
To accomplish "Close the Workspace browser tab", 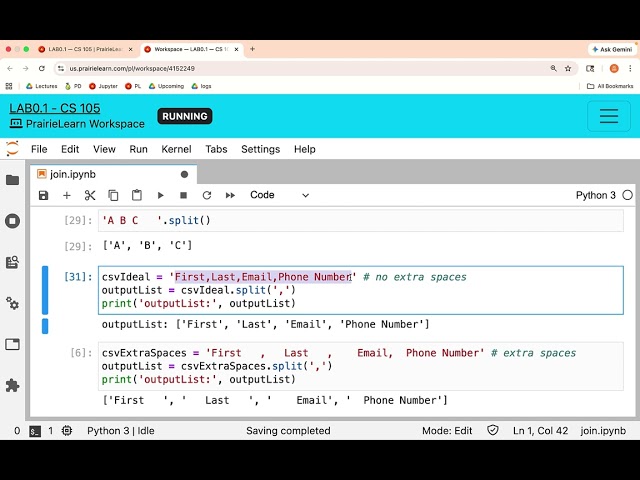I will [236, 49].
